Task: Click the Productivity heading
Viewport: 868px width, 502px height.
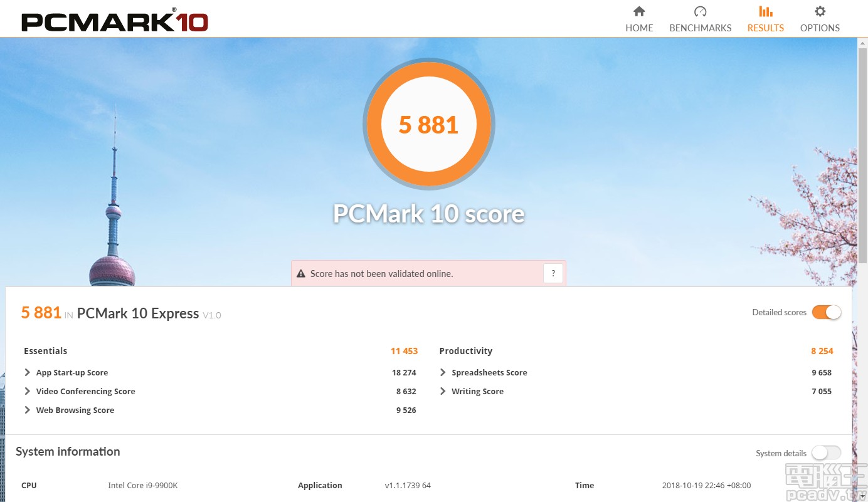Action: click(x=466, y=351)
